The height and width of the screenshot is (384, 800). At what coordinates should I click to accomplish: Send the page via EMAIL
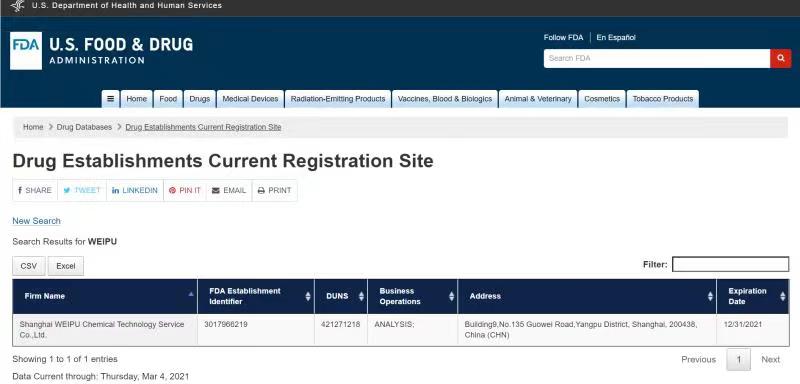229,190
